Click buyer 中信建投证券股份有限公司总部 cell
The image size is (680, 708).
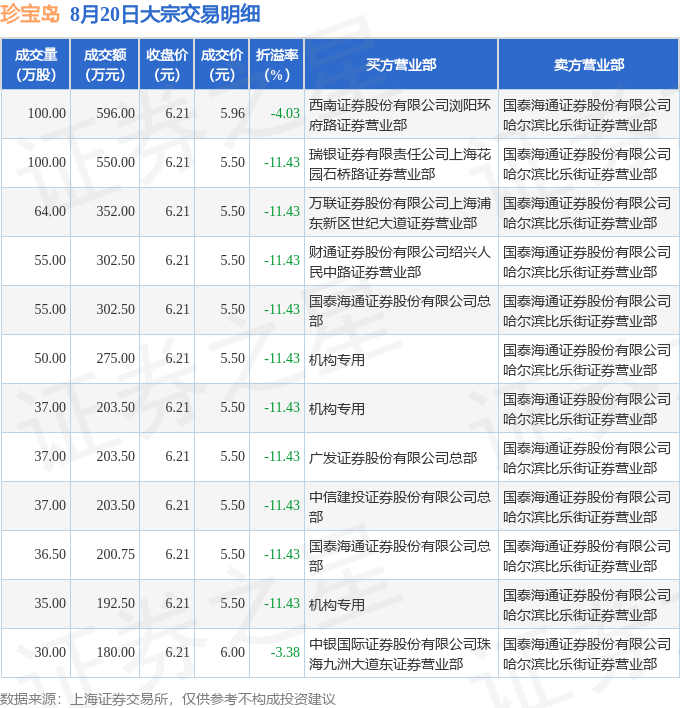pos(400,507)
